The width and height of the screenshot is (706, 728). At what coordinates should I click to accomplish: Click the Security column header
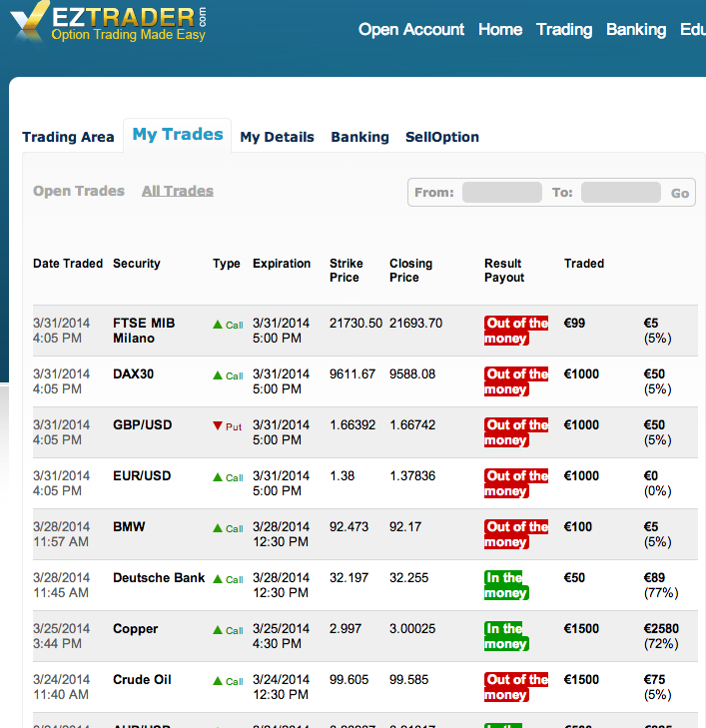pos(137,264)
